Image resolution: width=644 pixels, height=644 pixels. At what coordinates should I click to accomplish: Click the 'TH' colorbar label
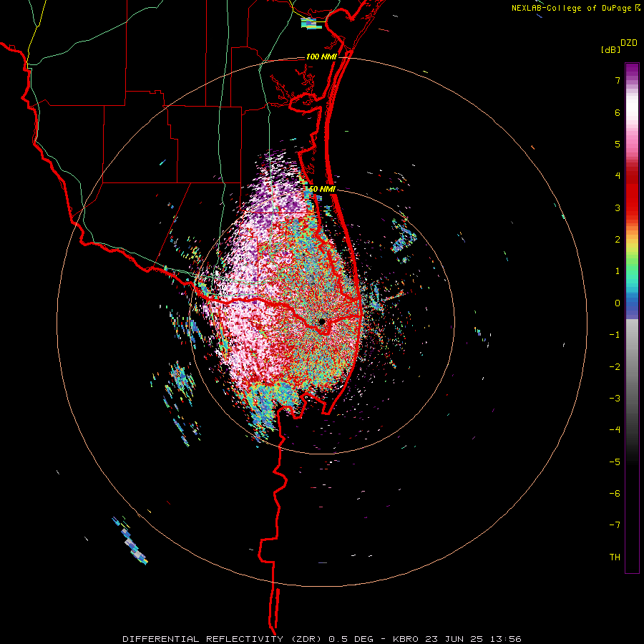click(615, 557)
